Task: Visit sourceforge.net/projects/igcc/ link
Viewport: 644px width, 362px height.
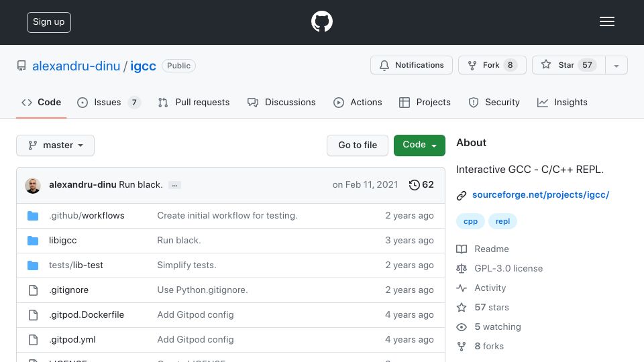Action: click(541, 195)
